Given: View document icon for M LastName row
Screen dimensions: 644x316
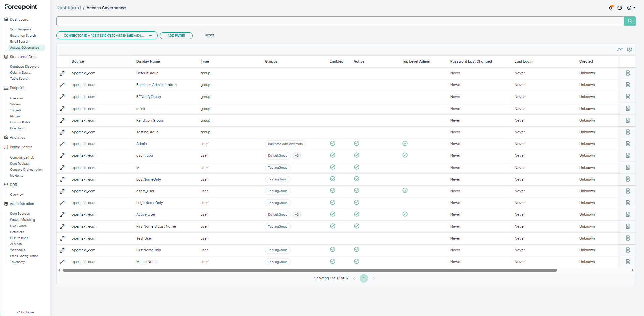Looking at the screenshot, I should pyautogui.click(x=628, y=262).
